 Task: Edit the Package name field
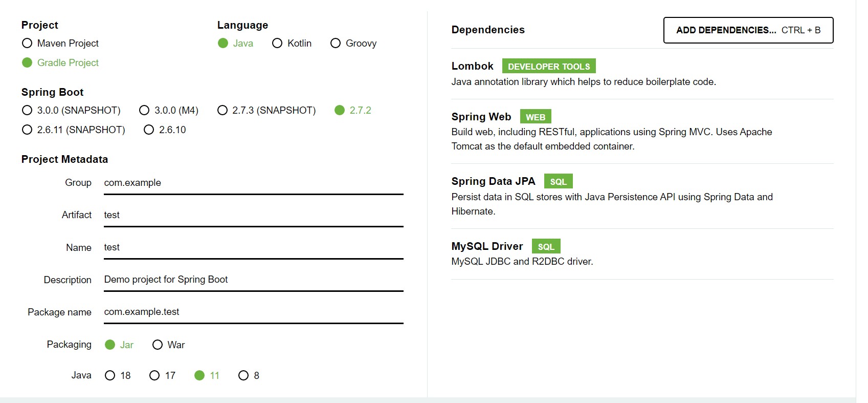click(x=253, y=312)
